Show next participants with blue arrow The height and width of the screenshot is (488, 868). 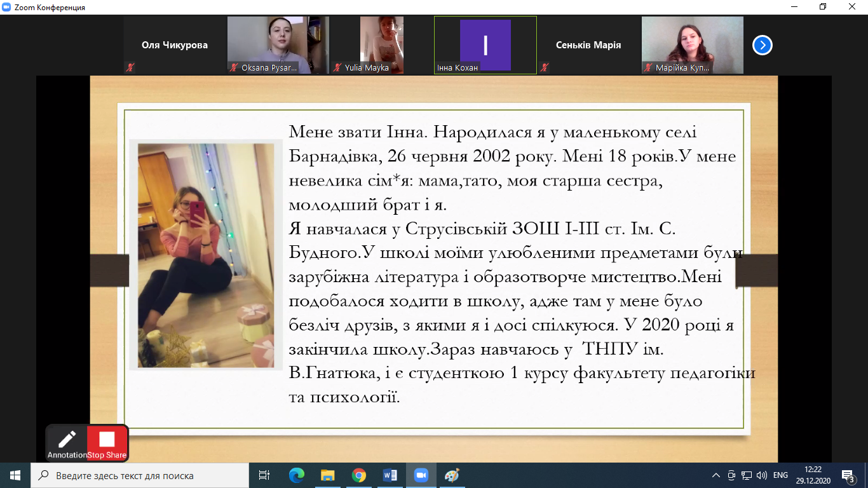[762, 45]
